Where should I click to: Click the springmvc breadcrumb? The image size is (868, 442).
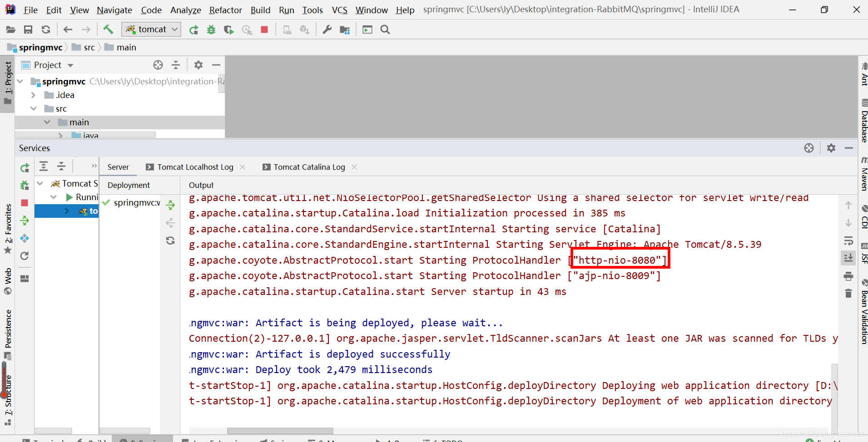[35, 47]
